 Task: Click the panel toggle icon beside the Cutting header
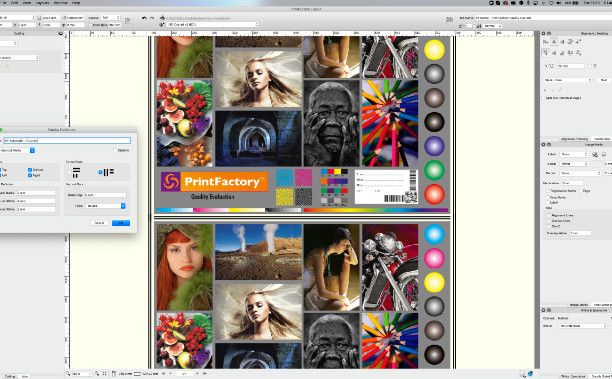(60, 34)
